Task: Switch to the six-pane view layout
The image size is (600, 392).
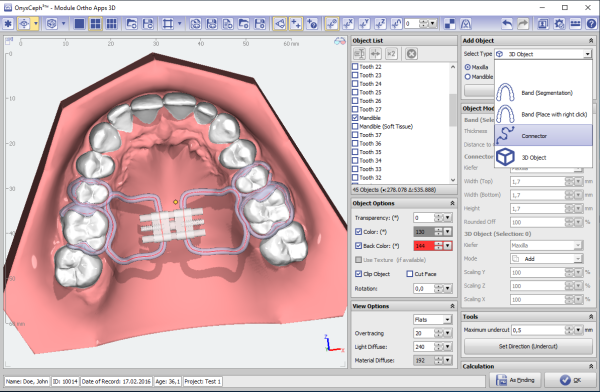Action: coord(111,24)
